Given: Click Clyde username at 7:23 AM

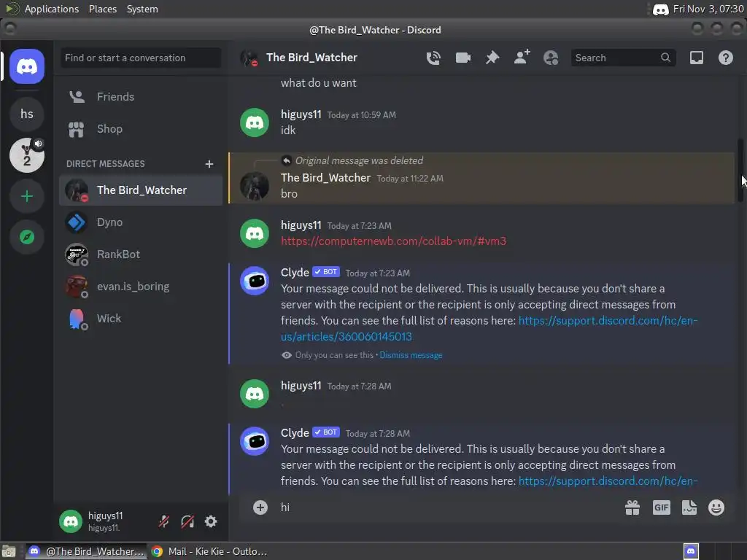Looking at the screenshot, I should [295, 273].
